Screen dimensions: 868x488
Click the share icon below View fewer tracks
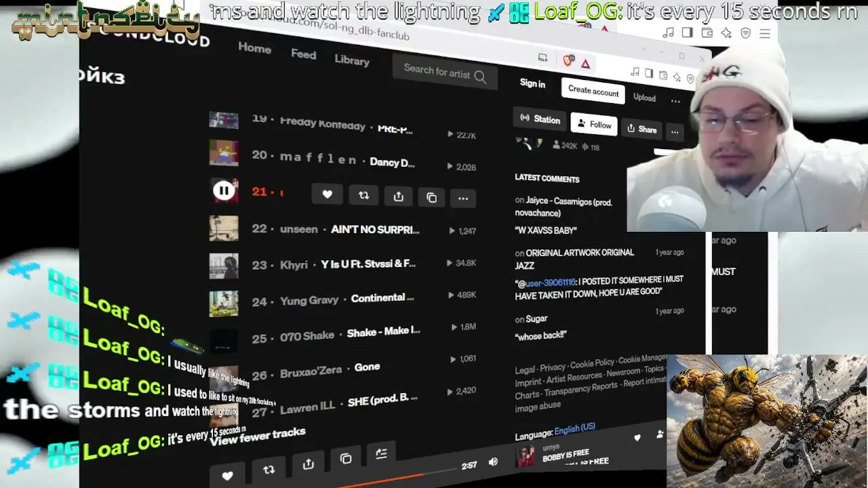click(x=309, y=464)
